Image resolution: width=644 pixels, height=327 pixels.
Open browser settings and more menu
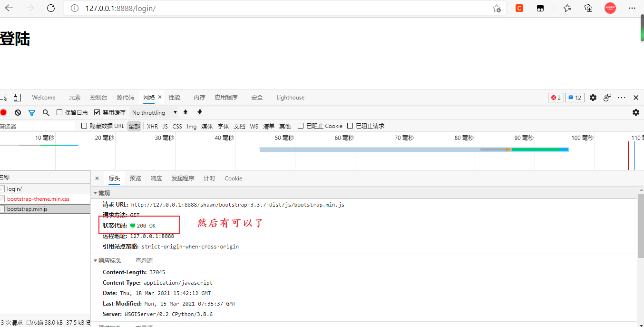(632, 8)
